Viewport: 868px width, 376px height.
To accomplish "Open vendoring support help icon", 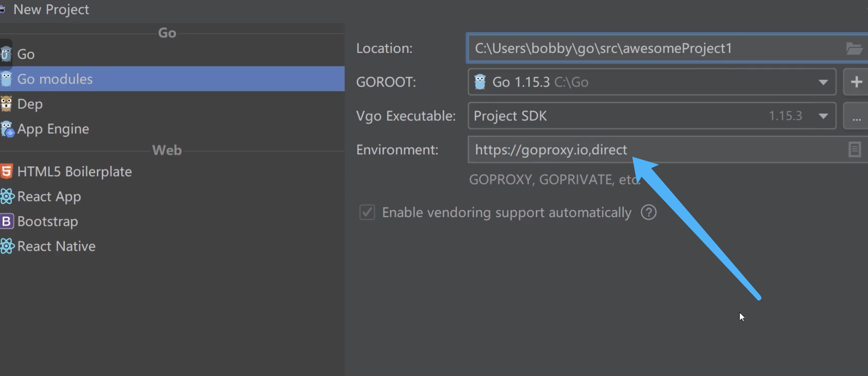I will coord(649,212).
